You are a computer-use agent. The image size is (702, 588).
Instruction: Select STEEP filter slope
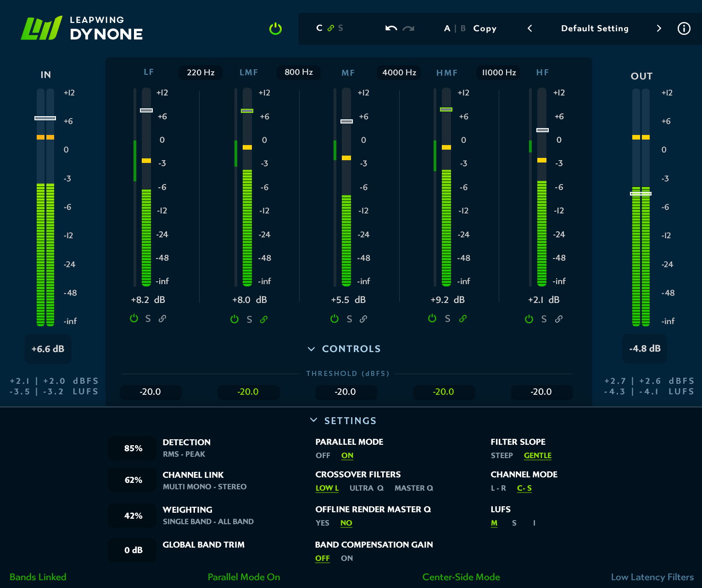tap(501, 455)
